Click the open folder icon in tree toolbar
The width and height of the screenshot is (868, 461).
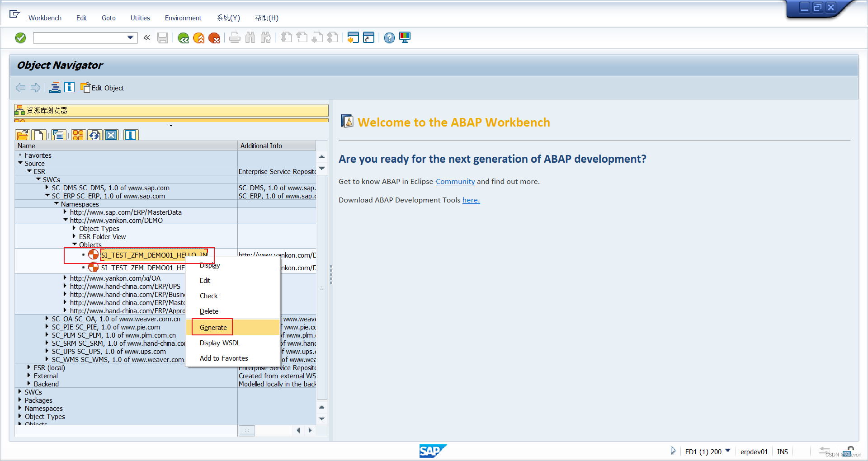22,135
